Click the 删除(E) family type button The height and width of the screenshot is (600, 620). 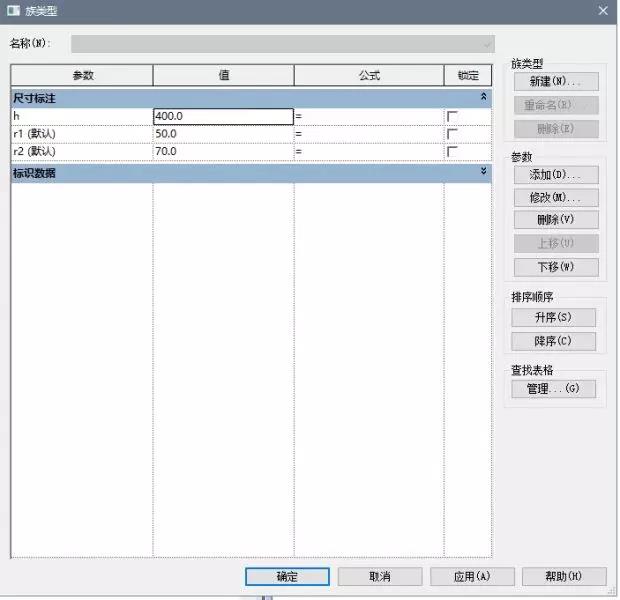point(556,129)
